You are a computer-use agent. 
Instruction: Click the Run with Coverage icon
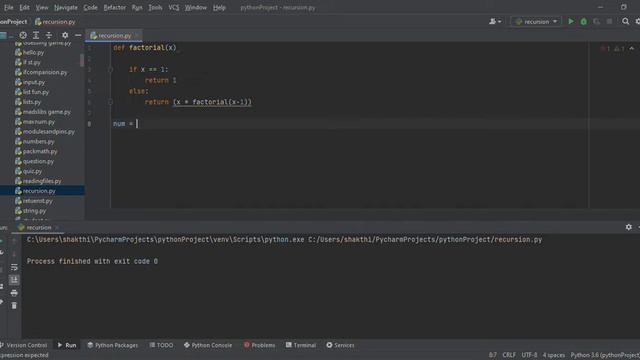click(596, 22)
